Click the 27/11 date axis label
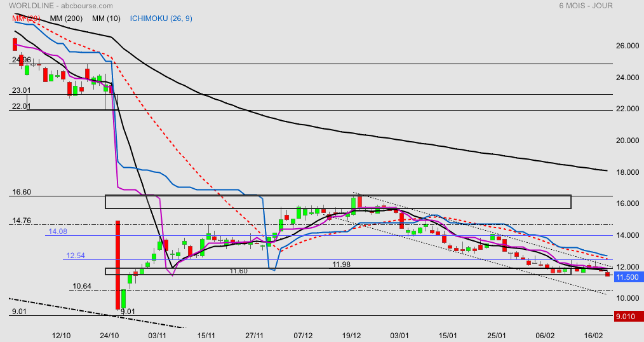 [x=254, y=336]
